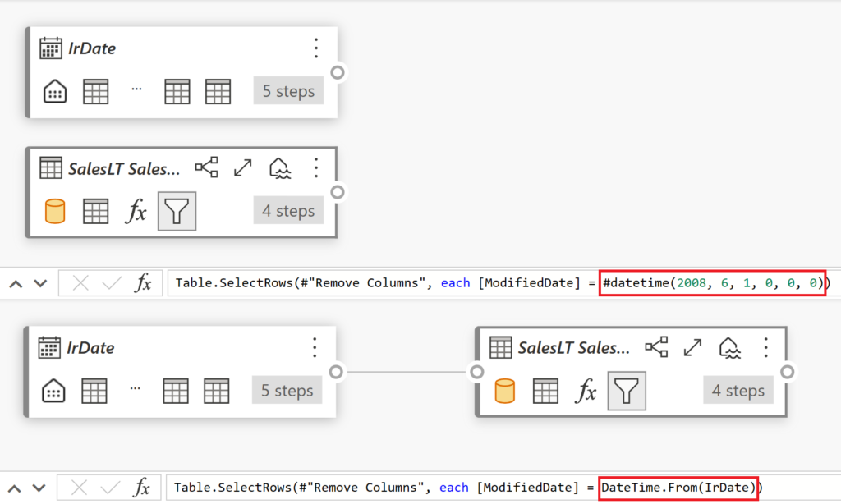
Task: Open the three-dot menu on SalesLT Sales query
Action: tap(316, 167)
